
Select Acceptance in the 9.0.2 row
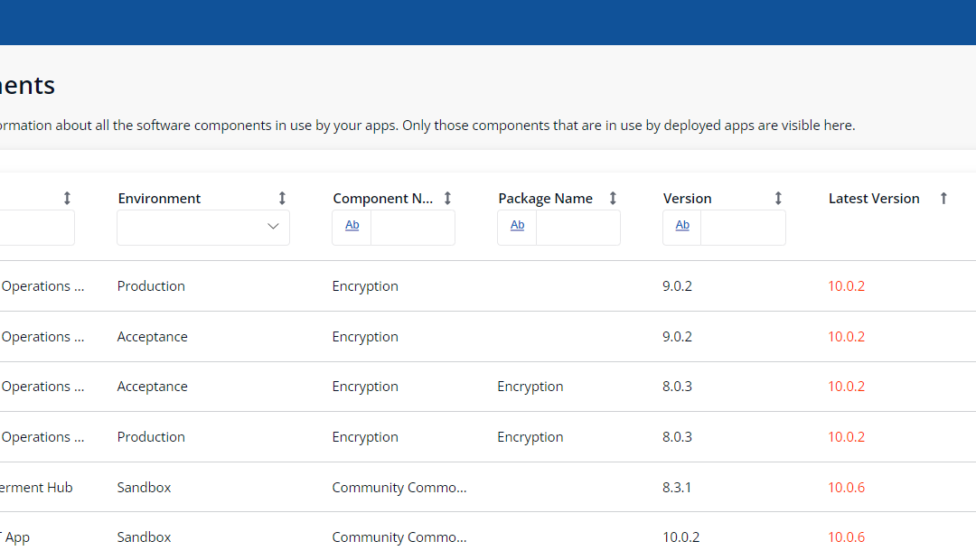point(153,337)
